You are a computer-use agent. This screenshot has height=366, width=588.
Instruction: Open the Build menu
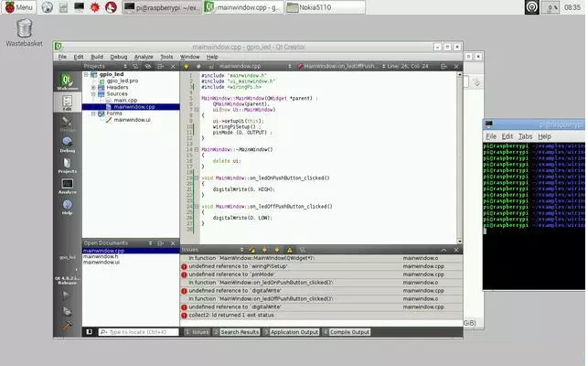pyautogui.click(x=96, y=57)
